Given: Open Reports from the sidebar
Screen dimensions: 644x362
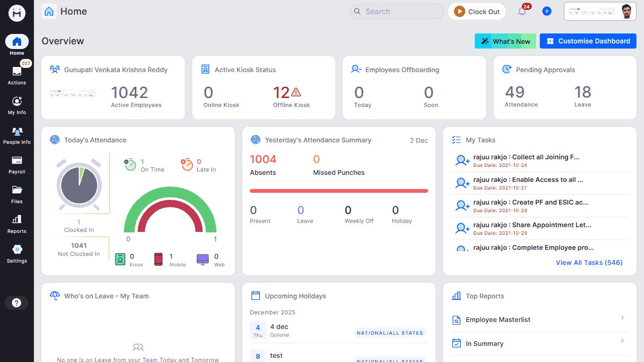Looking at the screenshot, I should pyautogui.click(x=17, y=224).
